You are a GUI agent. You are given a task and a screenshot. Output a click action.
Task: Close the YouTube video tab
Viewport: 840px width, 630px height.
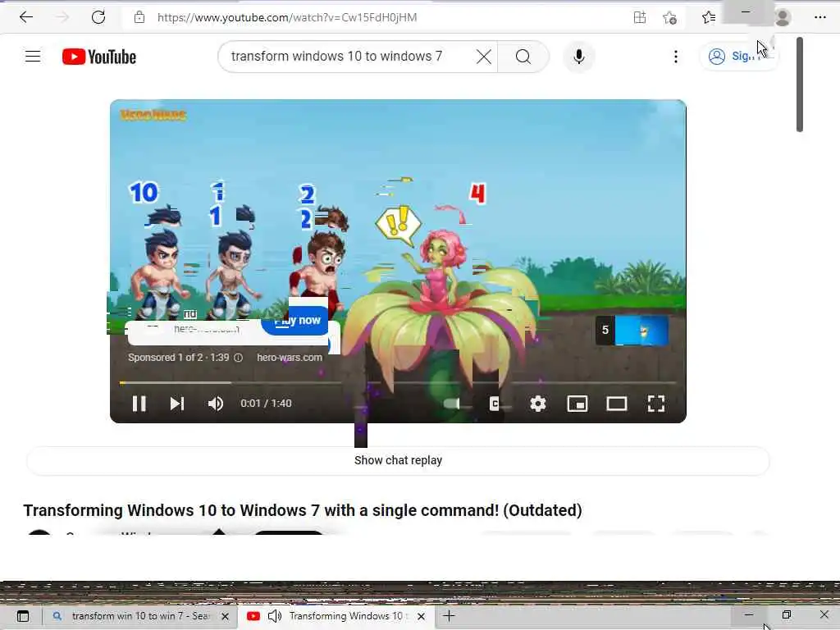[x=421, y=617]
